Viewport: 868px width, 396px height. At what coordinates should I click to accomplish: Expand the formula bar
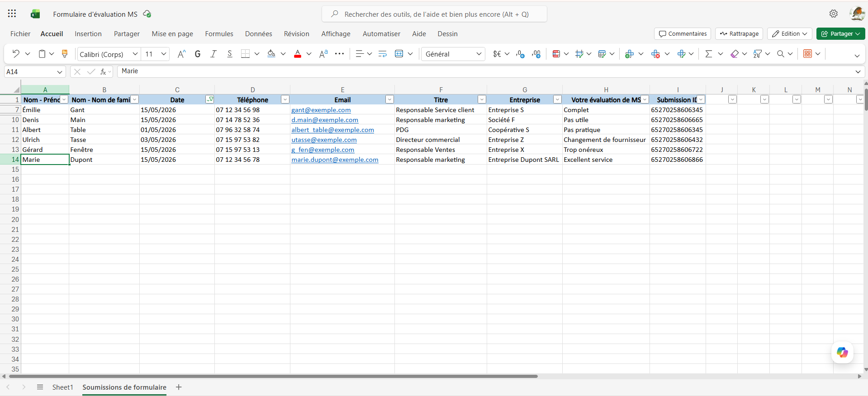[x=858, y=71]
